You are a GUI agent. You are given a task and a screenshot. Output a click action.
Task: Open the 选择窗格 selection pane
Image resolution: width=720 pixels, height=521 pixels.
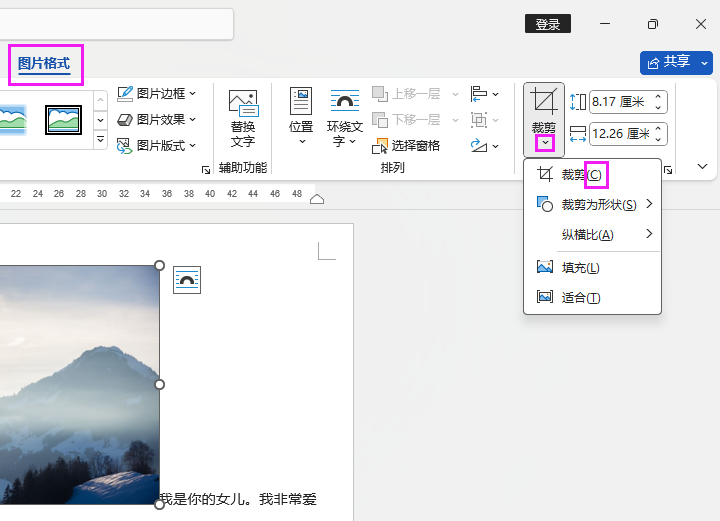tap(406, 146)
